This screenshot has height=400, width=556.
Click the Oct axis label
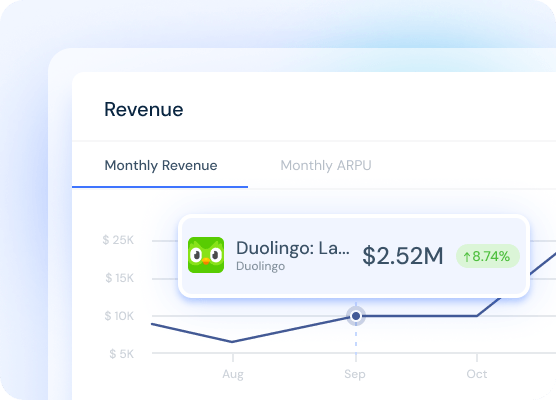(477, 374)
